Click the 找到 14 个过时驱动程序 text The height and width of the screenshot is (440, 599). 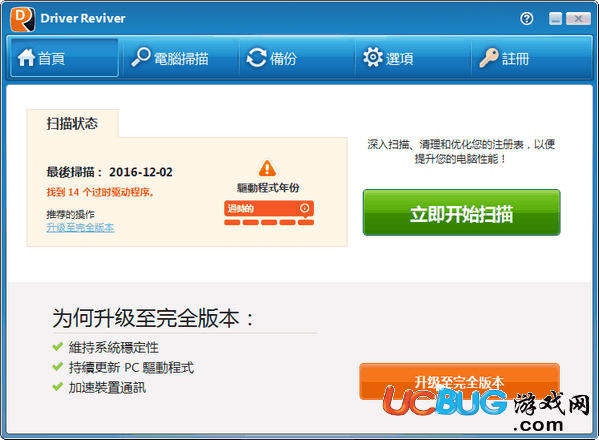click(x=100, y=192)
